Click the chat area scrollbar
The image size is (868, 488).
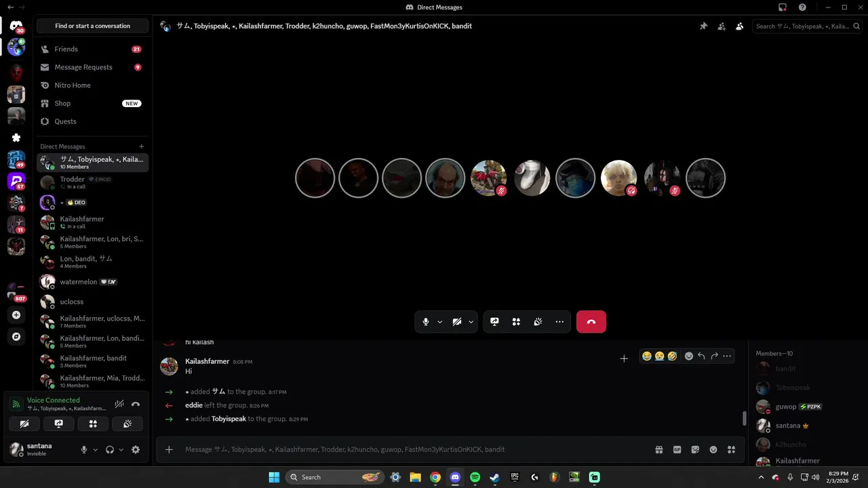(744, 418)
